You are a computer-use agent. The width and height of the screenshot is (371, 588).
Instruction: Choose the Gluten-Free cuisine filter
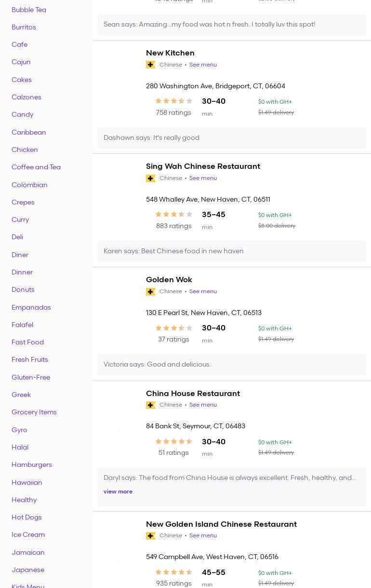coord(31,377)
